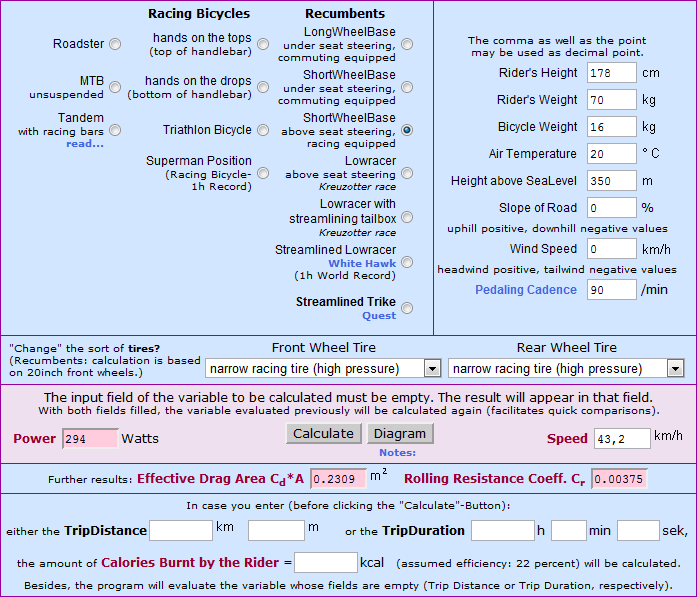Open Rear Wheel Tire dropdown
The width and height of the screenshot is (697, 597).
pos(566,369)
